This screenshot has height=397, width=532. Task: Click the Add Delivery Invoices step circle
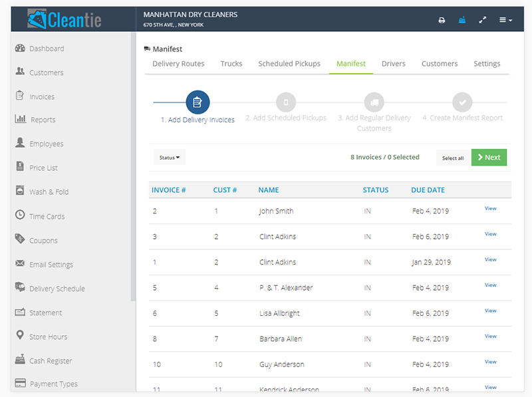tap(198, 102)
